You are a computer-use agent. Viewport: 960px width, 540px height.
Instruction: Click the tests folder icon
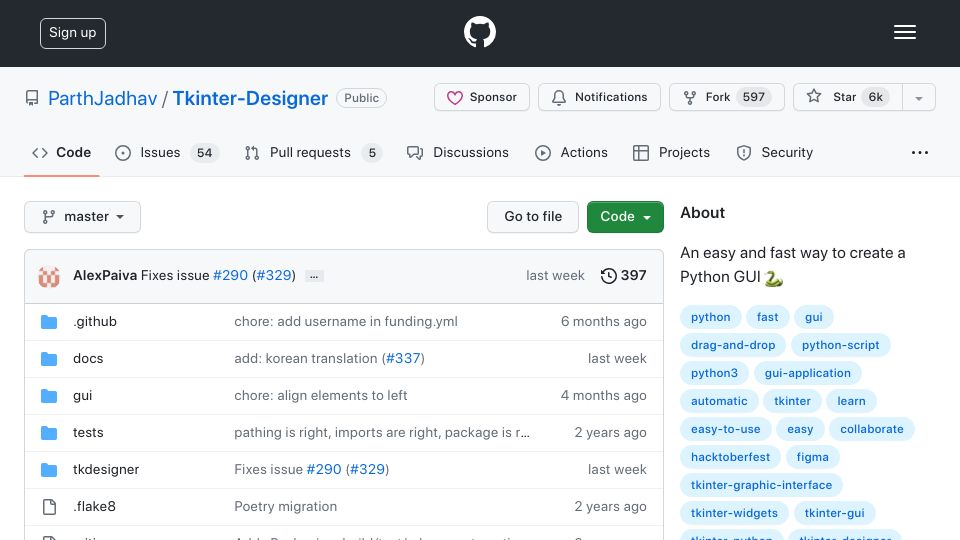pyautogui.click(x=49, y=433)
